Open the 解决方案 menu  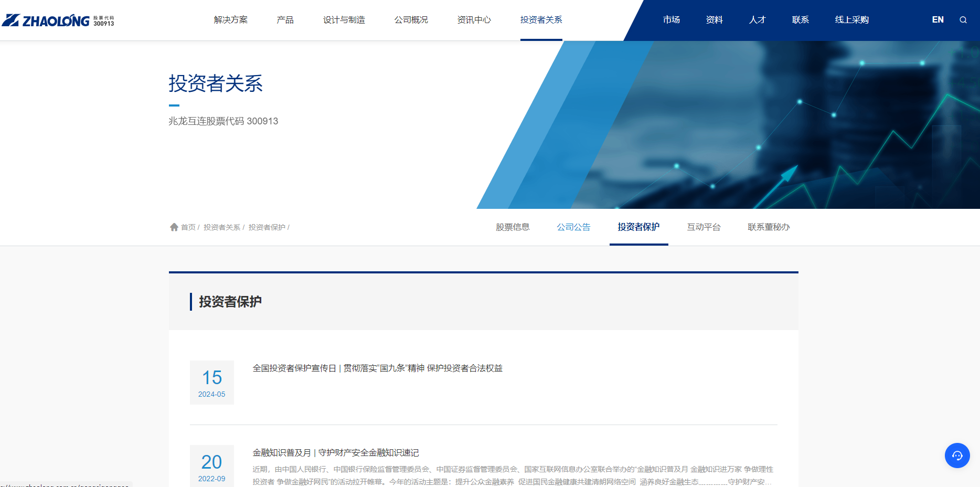(230, 20)
